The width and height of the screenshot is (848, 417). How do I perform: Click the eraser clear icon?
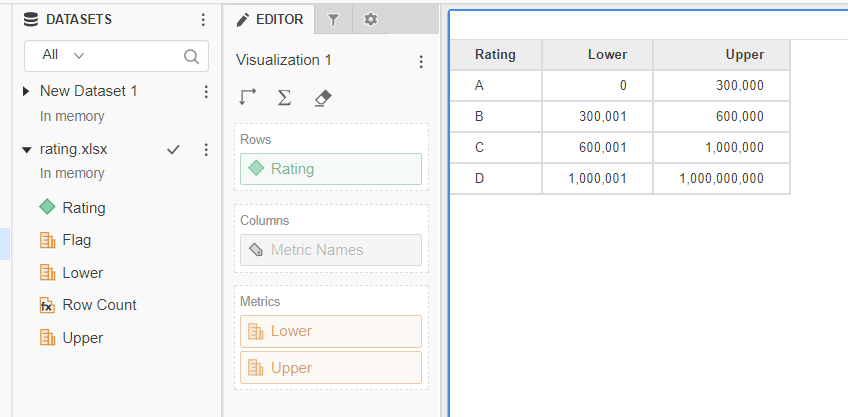(x=321, y=97)
